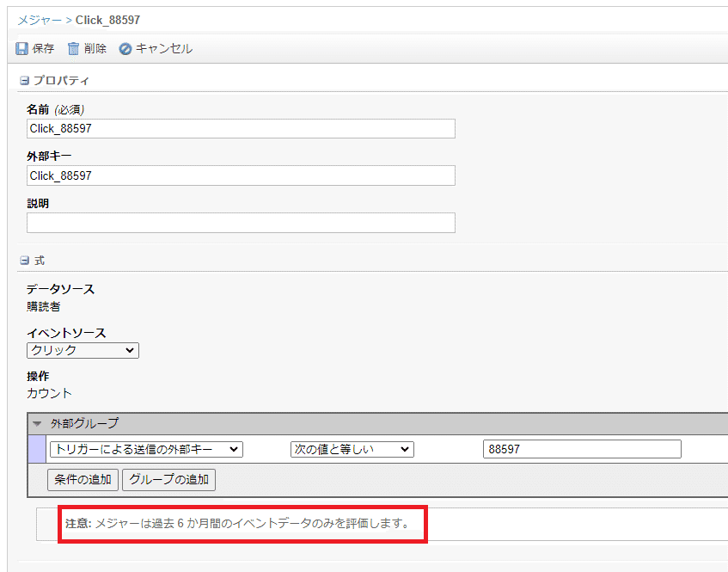Click 保存 toolbar label

click(43, 48)
